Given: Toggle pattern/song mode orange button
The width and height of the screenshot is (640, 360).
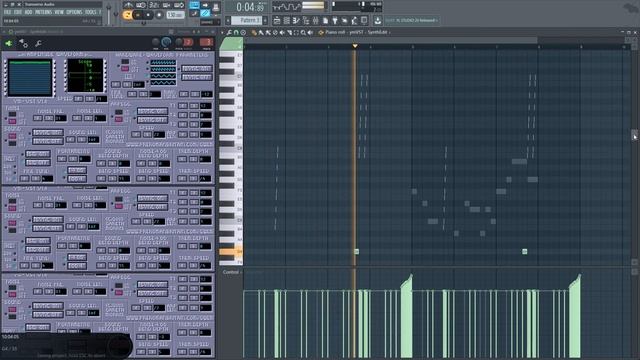Looking at the screenshot, I should (127, 15).
